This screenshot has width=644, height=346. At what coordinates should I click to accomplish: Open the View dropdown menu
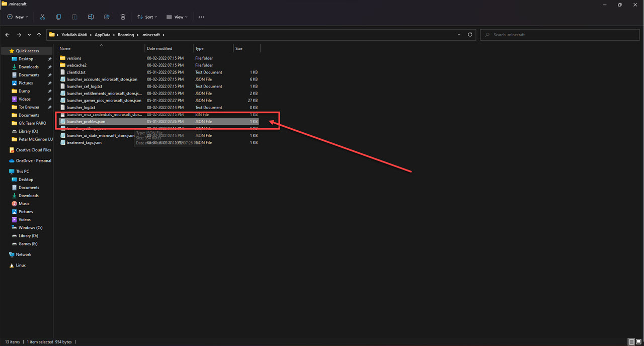coord(177,17)
